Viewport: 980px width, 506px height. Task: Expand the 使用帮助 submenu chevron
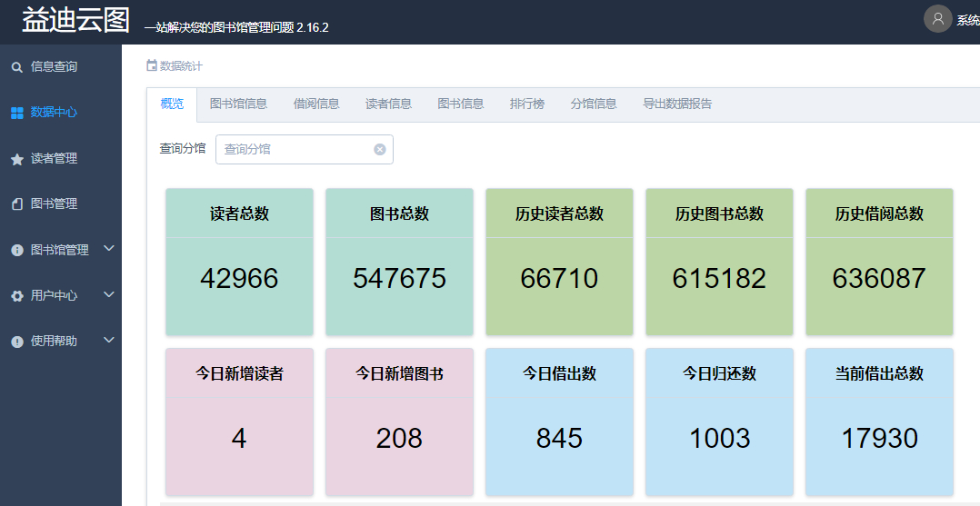click(x=109, y=341)
